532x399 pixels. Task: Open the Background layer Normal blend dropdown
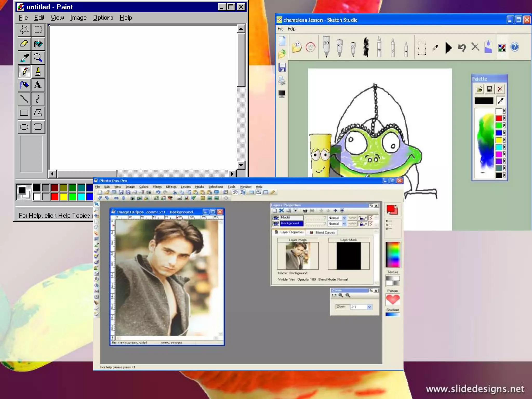click(344, 224)
